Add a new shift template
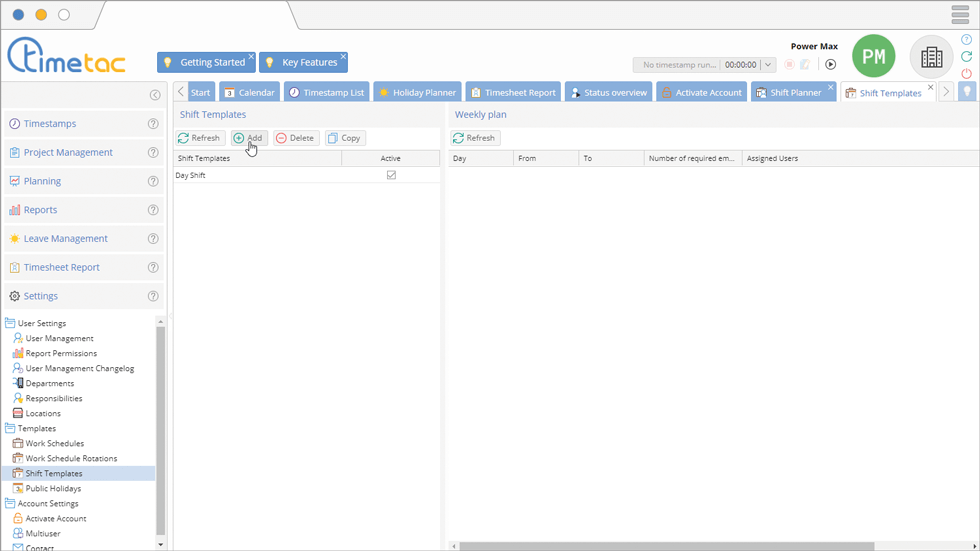 click(x=249, y=138)
